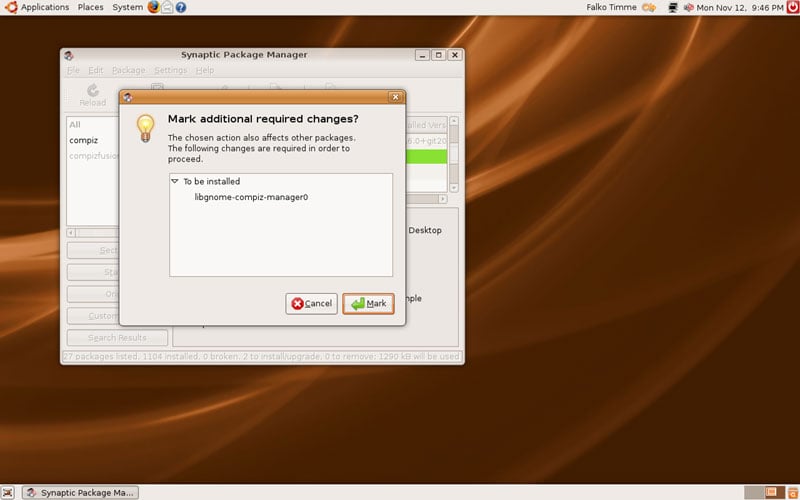Open the System menu in top panel
800x500 pixels.
(x=128, y=7)
